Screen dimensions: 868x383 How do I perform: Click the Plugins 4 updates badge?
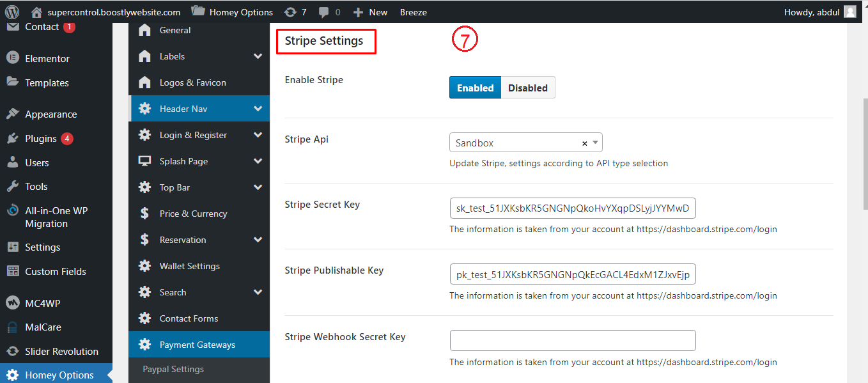(67, 139)
